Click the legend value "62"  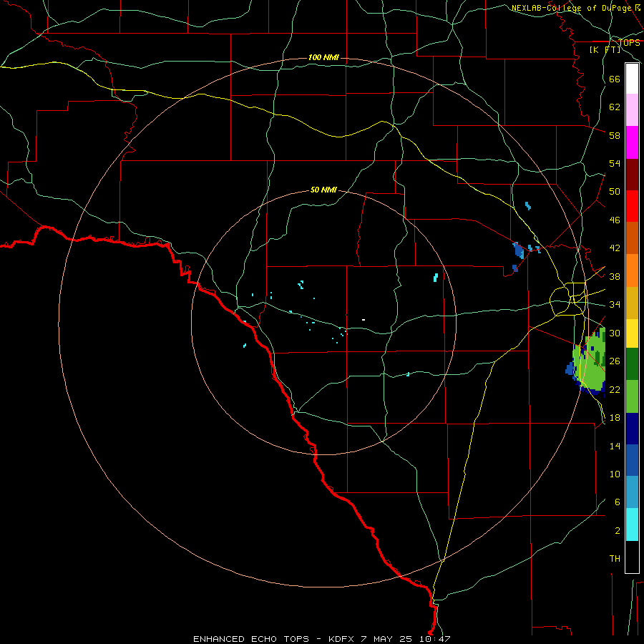tap(615, 107)
